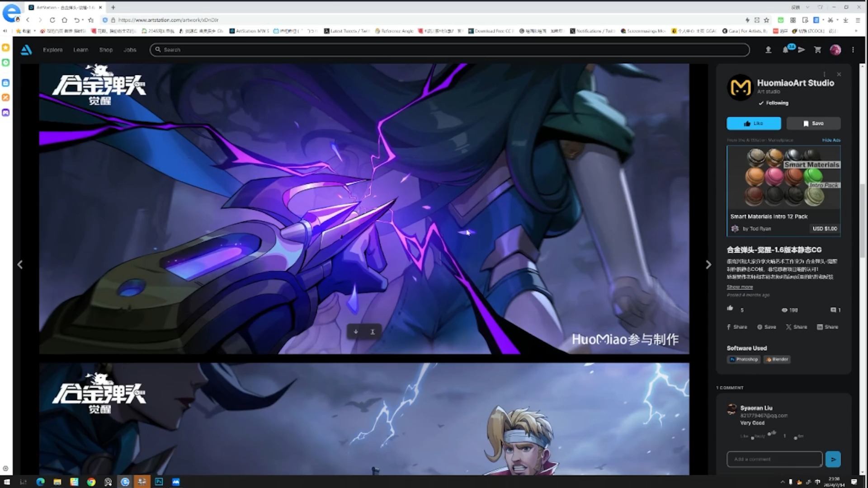This screenshot has width=868, height=488.
Task: Open the browser downloads icon
Action: 845,20
